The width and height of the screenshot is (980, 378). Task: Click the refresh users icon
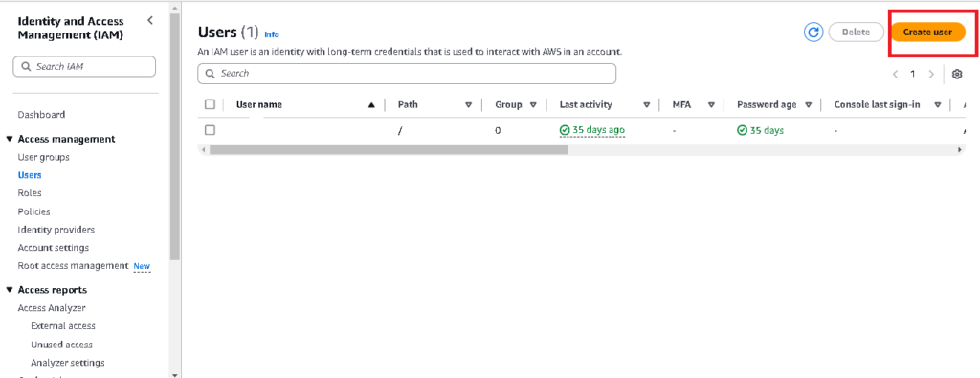point(813,33)
